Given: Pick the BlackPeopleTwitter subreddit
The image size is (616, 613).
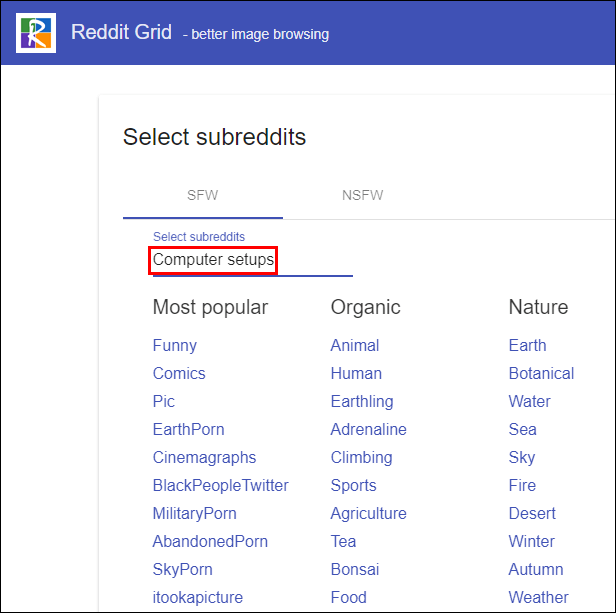Looking at the screenshot, I should click(x=220, y=486).
